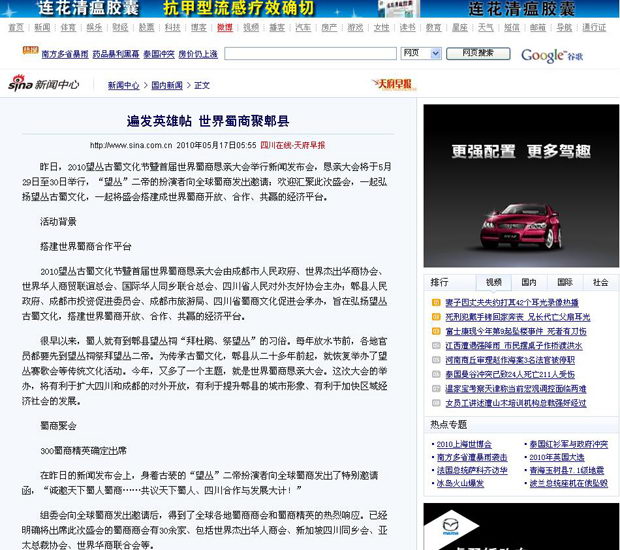620x550 pixels.
Task: Open 汽车 in top navigation
Action: [303, 27]
